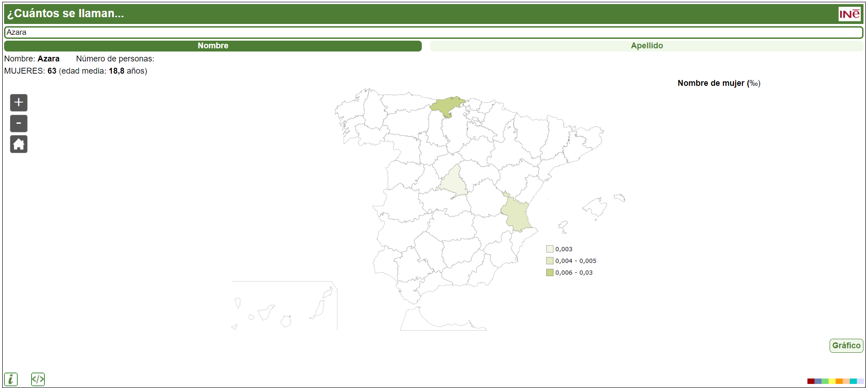
Task: Open the information icon at bottom left
Action: tap(11, 379)
